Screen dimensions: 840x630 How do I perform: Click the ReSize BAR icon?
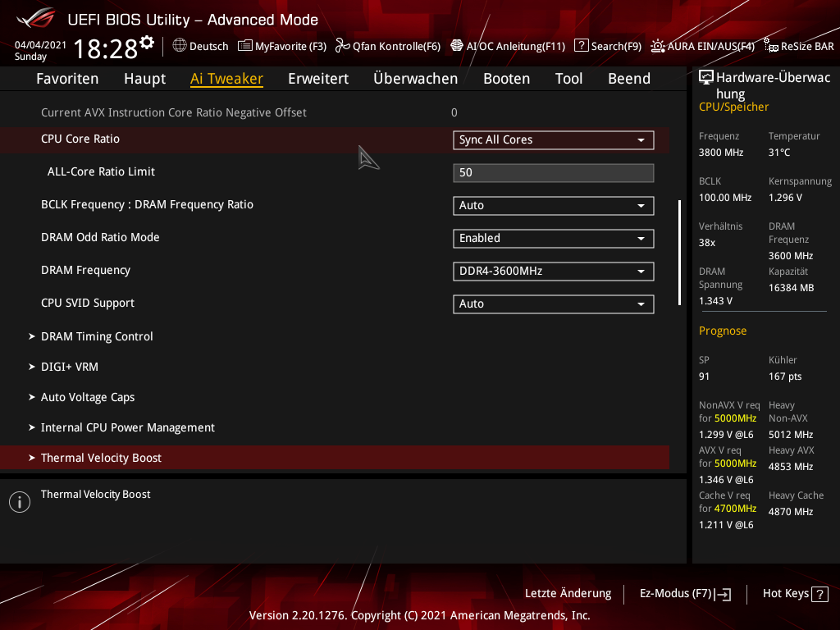(x=771, y=46)
